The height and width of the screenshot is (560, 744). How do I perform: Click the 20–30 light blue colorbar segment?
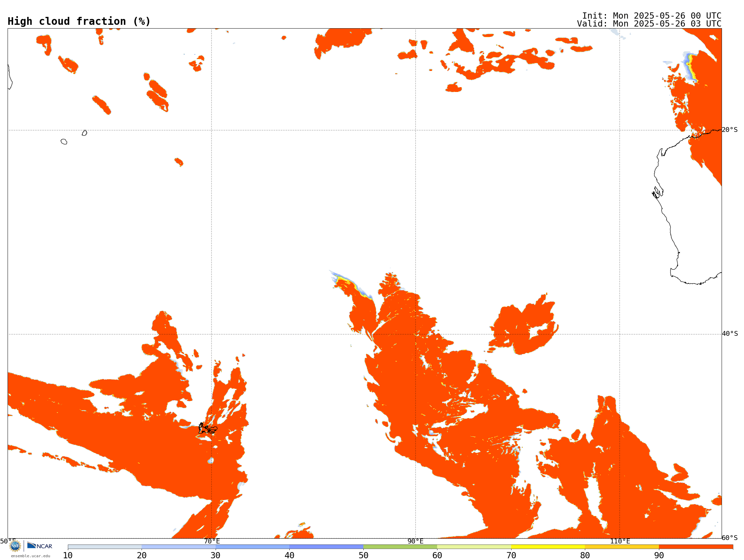coord(178,547)
